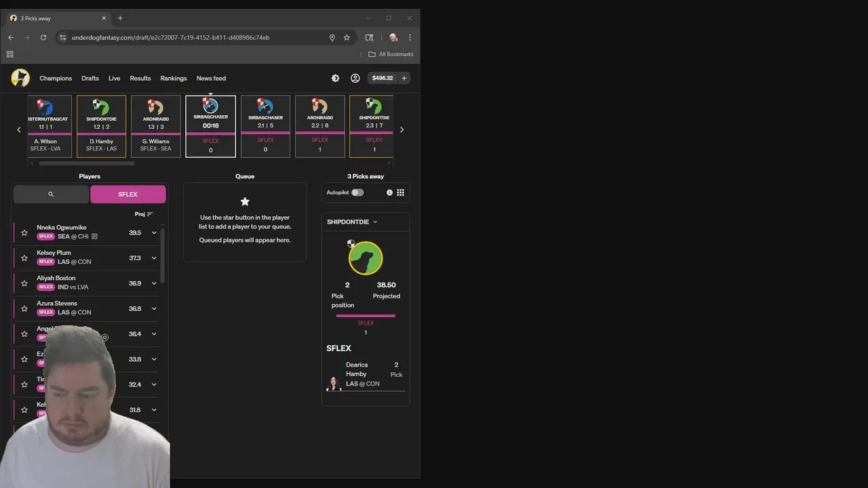Open the SHIPDONTDIE team dropdown
The width and height of the screenshot is (868, 488).
(x=352, y=222)
